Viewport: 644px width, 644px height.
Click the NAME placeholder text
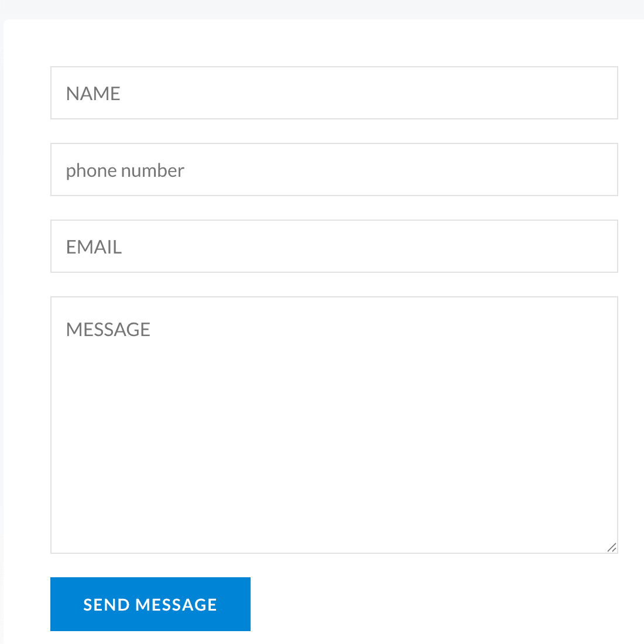93,94
